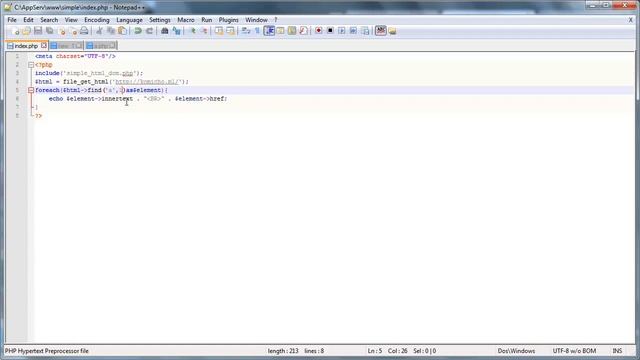Click the echo $element->innertext line
Screen dimensions: 640x360
tap(138, 99)
